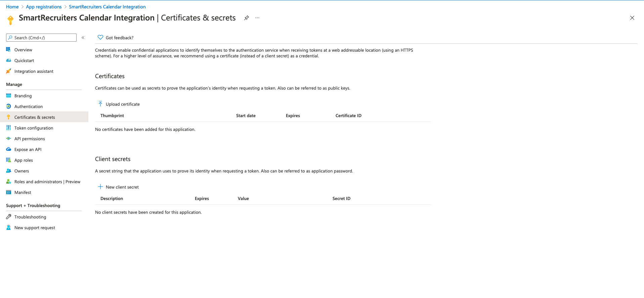Screen dimensions: 644x298
Task: Click SmartRecruiters Calendar Integration breadcrumb
Action: tap(107, 7)
